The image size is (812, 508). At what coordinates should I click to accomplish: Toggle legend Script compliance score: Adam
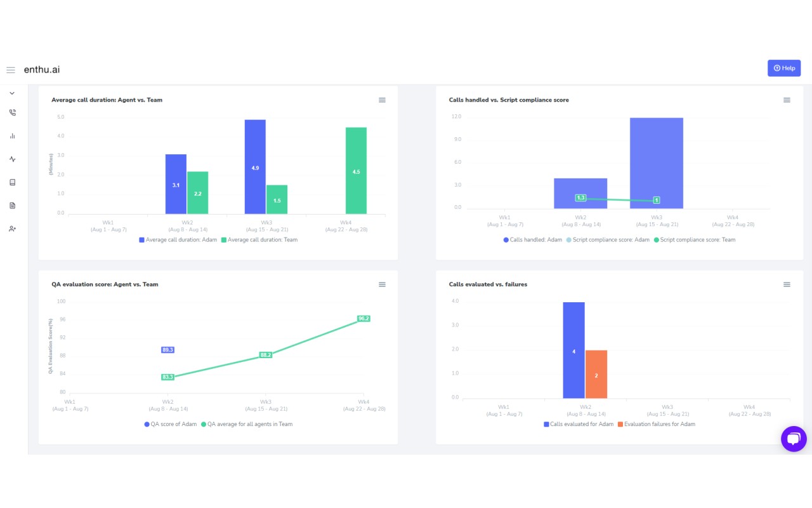(607, 240)
